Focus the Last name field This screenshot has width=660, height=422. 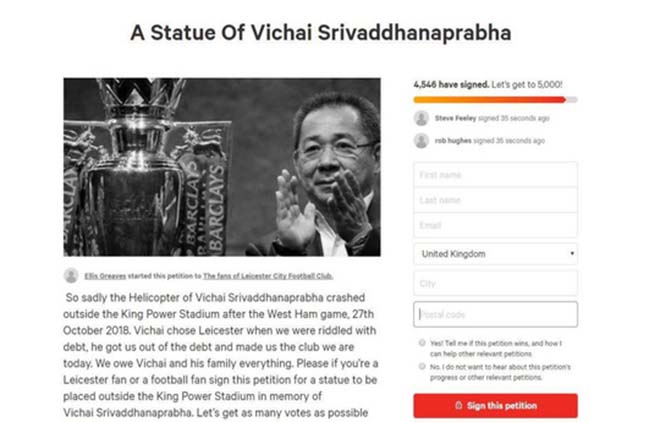coord(495,200)
